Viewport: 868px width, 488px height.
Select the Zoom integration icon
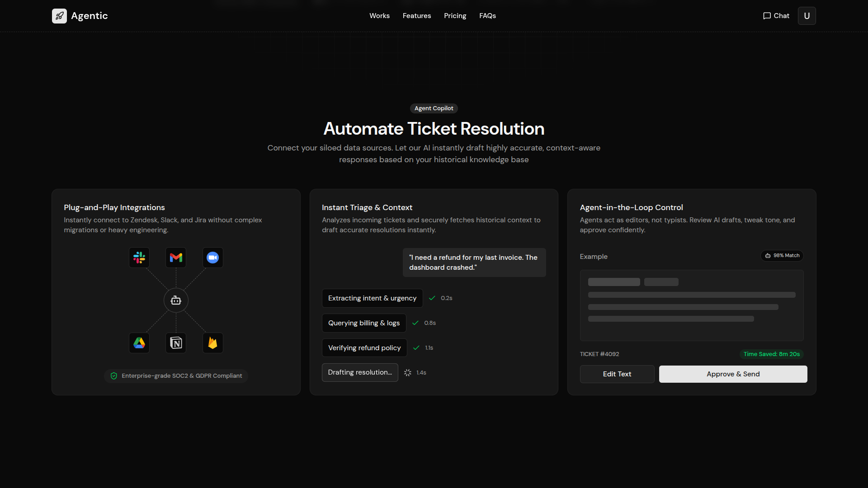(x=212, y=258)
